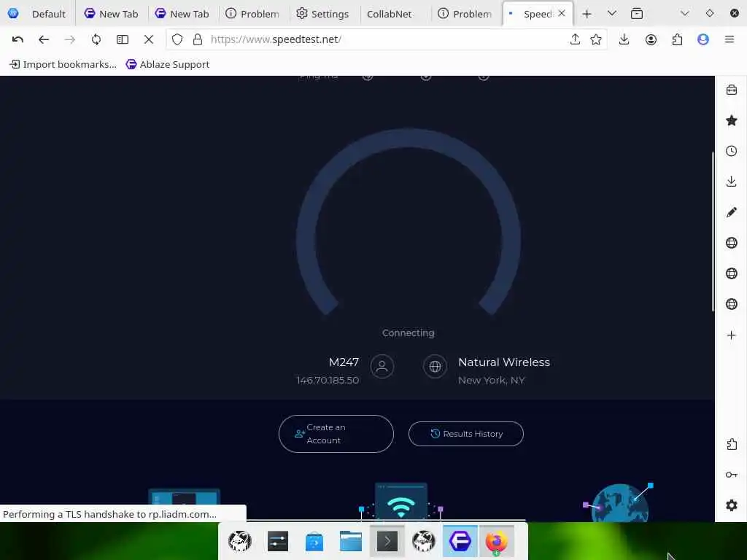The image size is (747, 560).
Task: Open sidebar add-ons puzzle icon
Action: [732, 444]
